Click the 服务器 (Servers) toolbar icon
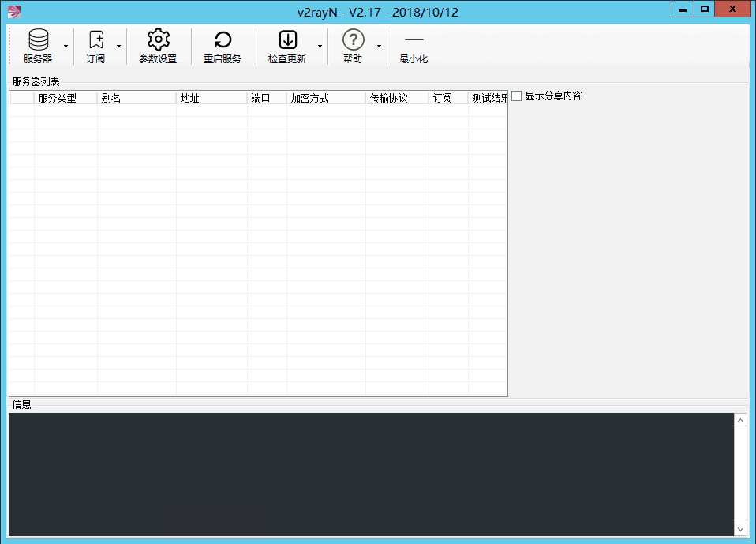The width and height of the screenshot is (756, 544). [38, 40]
